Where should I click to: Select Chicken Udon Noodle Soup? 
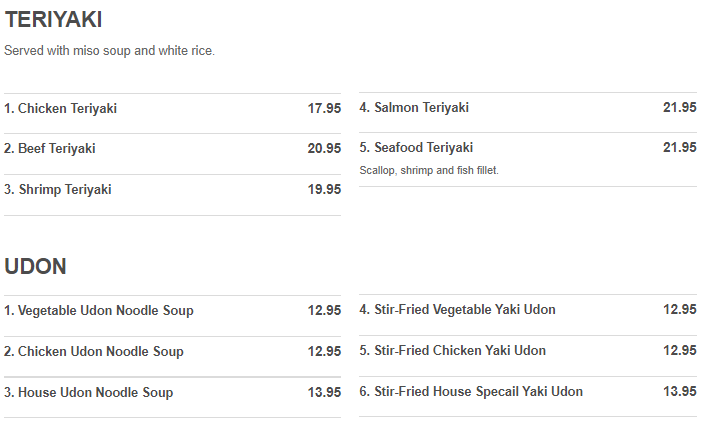[94, 352]
